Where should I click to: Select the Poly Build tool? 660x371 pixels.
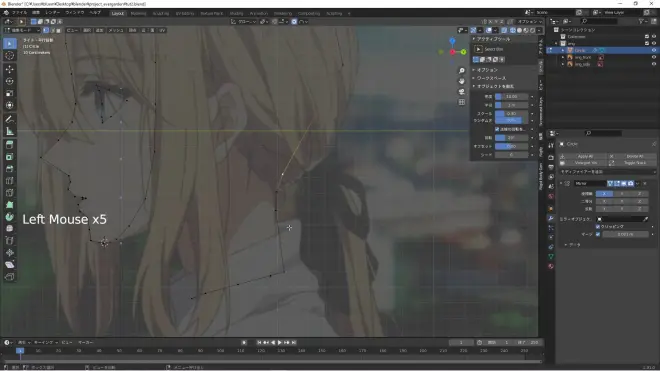10,205
